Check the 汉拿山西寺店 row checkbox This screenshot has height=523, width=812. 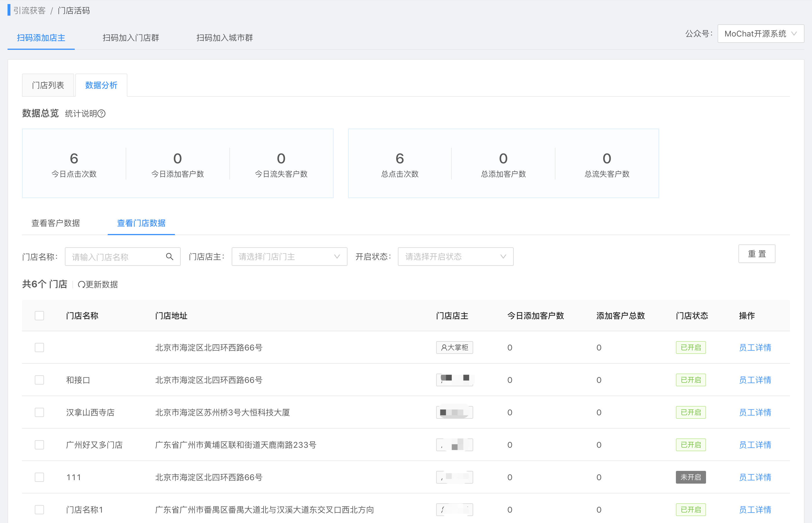coord(39,412)
